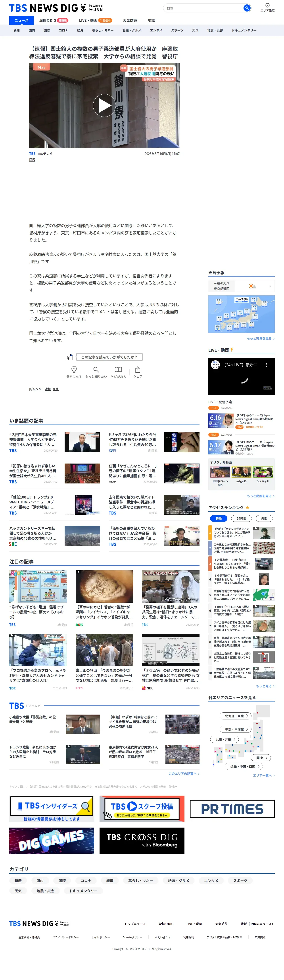
Task: Switch to the 天気防災 top tab
Action: (130, 20)
